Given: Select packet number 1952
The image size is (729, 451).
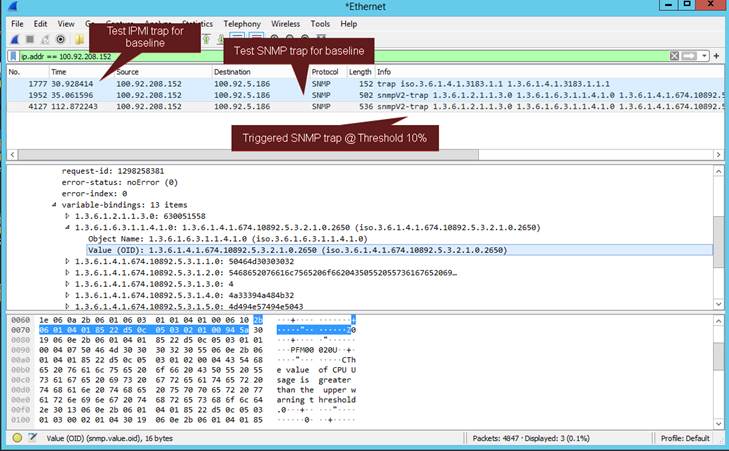Looking at the screenshot, I should pyautogui.click(x=365, y=95).
